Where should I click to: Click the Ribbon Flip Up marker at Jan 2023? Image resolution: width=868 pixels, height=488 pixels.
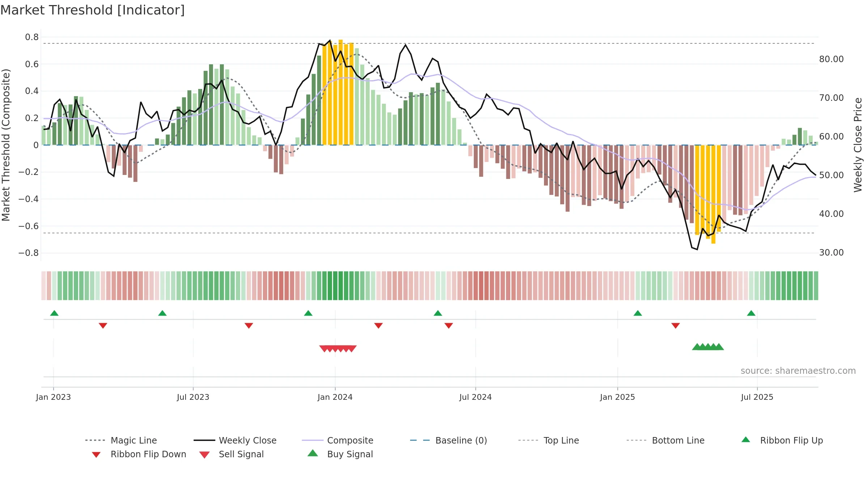click(54, 313)
